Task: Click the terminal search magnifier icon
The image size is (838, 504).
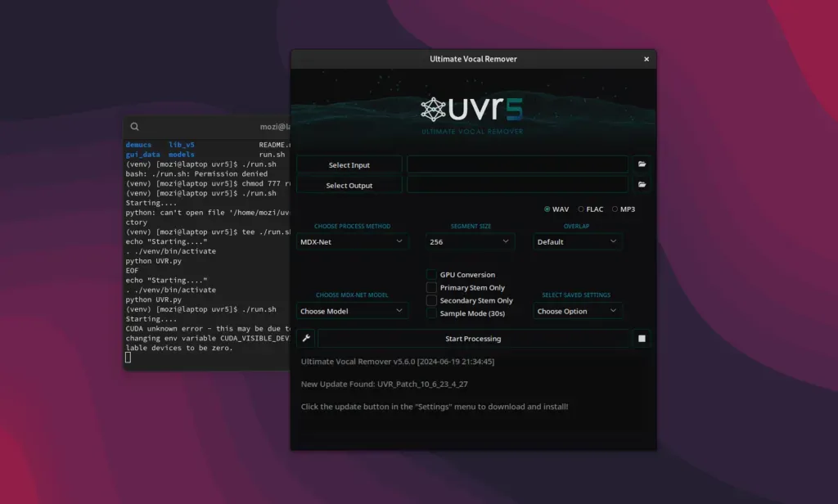Action: (134, 125)
